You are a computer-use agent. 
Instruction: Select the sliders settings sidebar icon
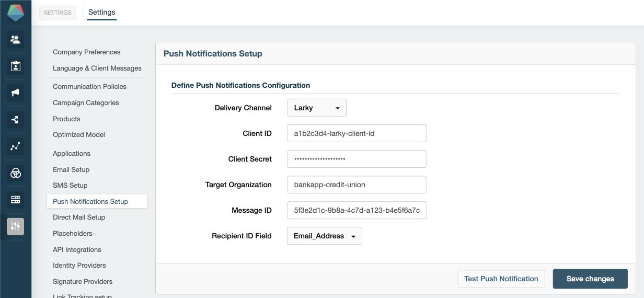15,226
